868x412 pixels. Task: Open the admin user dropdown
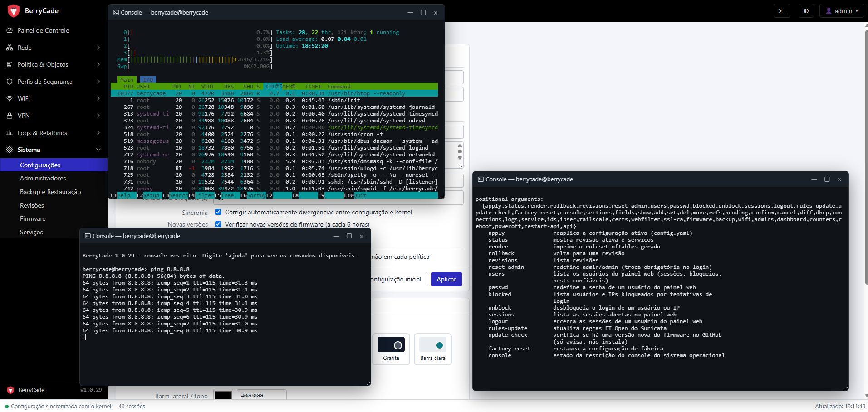[842, 11]
